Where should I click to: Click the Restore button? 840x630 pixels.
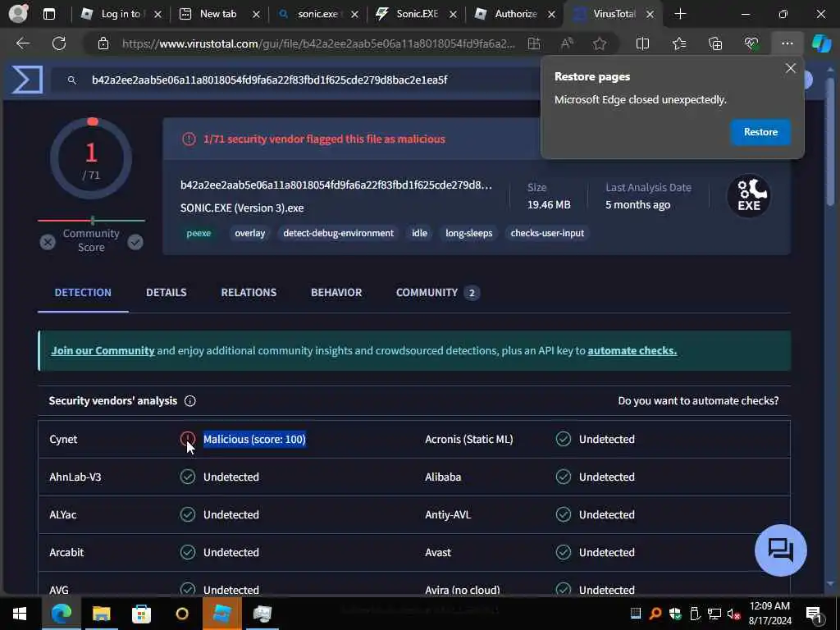coord(760,132)
